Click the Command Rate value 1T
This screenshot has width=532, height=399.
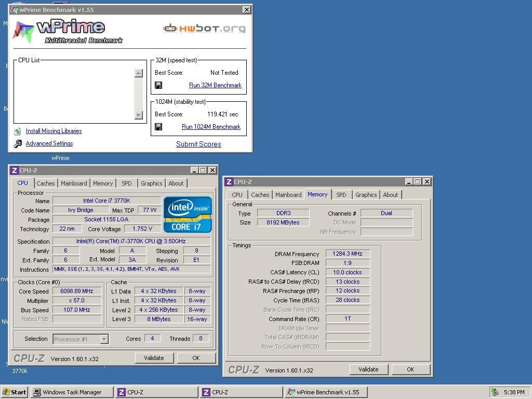click(348, 319)
